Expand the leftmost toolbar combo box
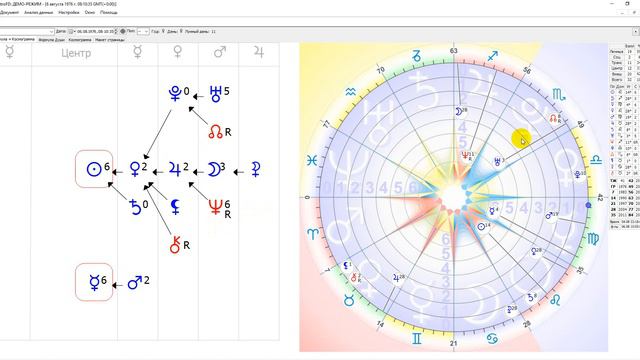This screenshot has height=360, width=640. pos(51,31)
